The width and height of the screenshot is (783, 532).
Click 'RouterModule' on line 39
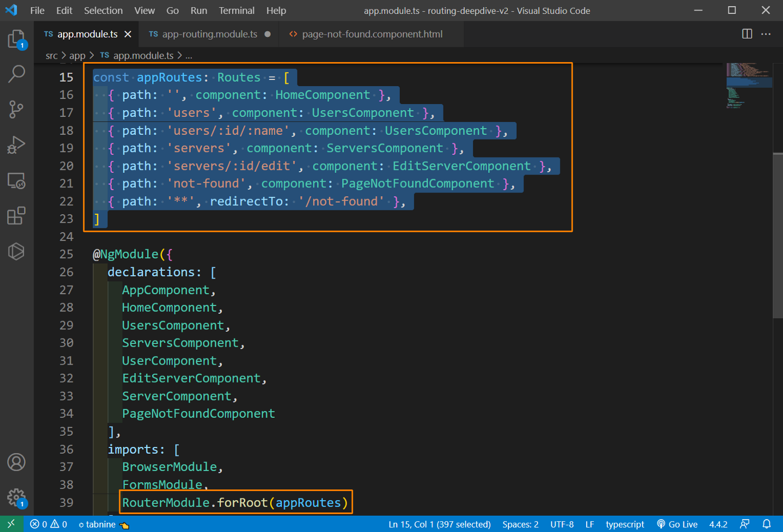166,502
